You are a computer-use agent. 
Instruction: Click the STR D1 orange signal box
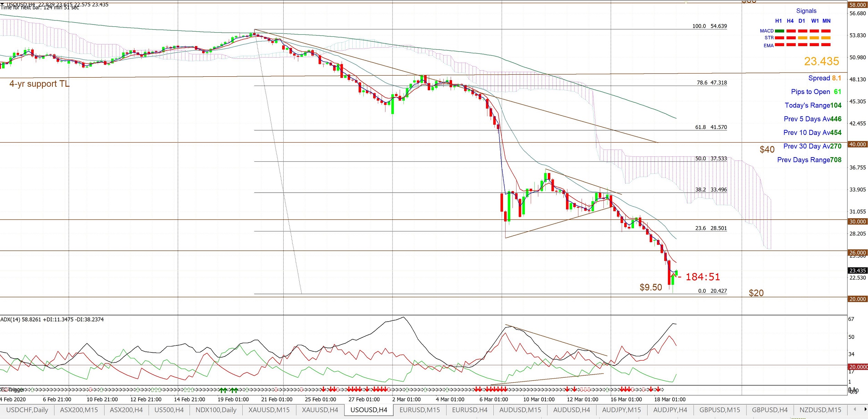click(x=802, y=38)
